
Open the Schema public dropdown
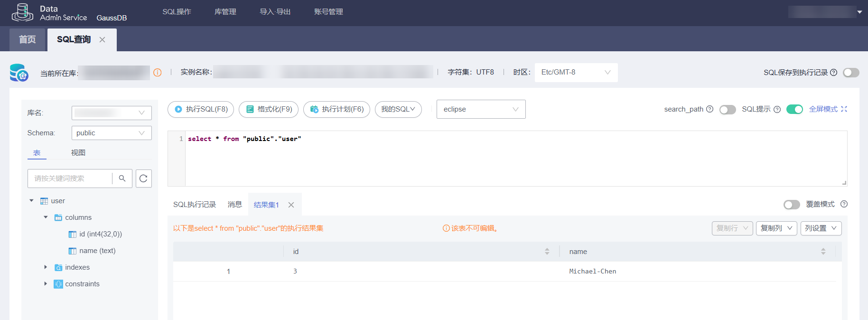pos(112,133)
